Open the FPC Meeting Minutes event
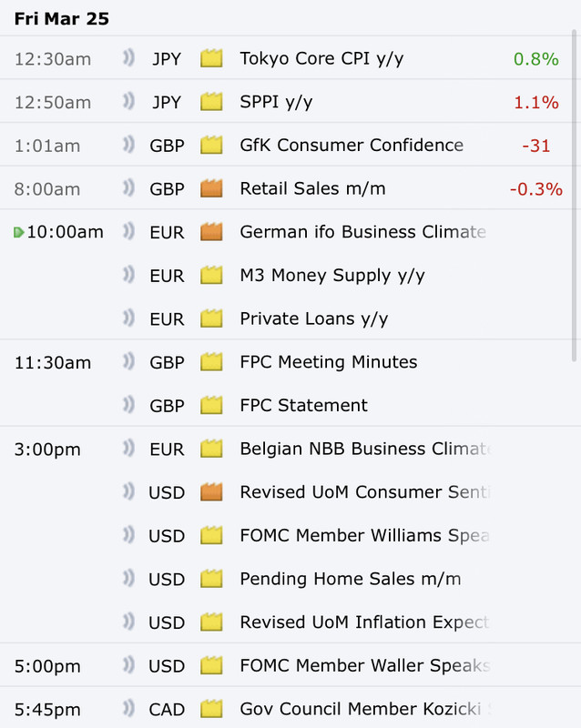The width and height of the screenshot is (581, 728). tap(328, 362)
